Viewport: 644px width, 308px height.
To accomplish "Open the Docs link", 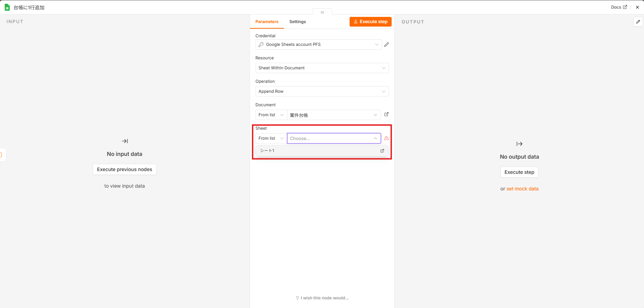I will (619, 7).
